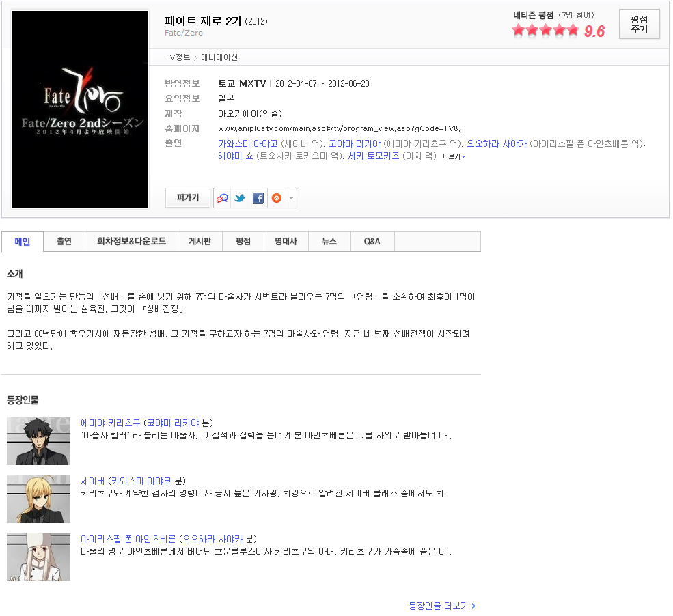This screenshot has height=616, width=673.
Task: Expand the share options dropdown arrow
Action: pyautogui.click(x=292, y=198)
